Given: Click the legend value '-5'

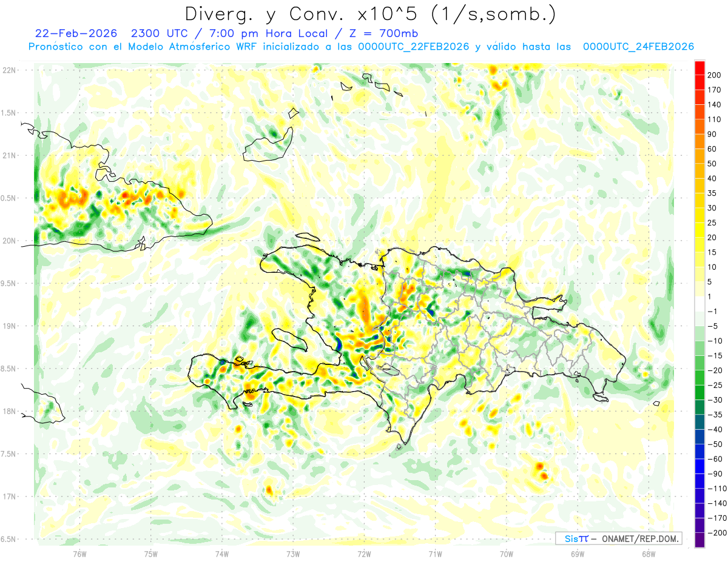Looking at the screenshot, I should pos(712,326).
